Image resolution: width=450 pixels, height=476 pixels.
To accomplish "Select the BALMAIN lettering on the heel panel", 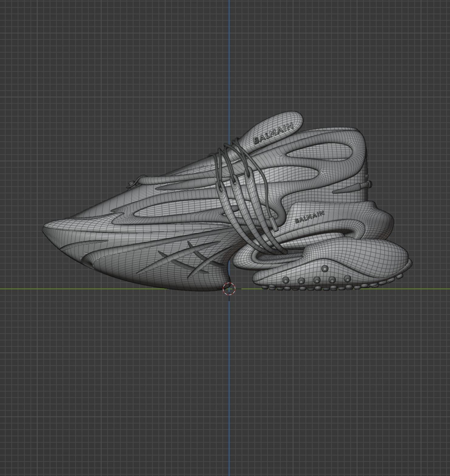I will click(x=309, y=217).
